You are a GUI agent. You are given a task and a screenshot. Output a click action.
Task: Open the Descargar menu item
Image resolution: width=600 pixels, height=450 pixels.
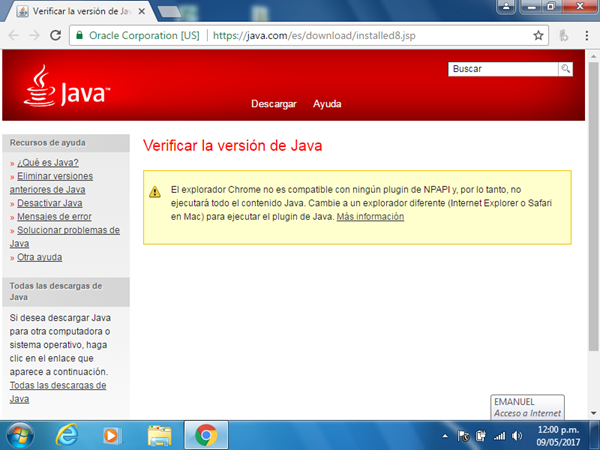274,104
